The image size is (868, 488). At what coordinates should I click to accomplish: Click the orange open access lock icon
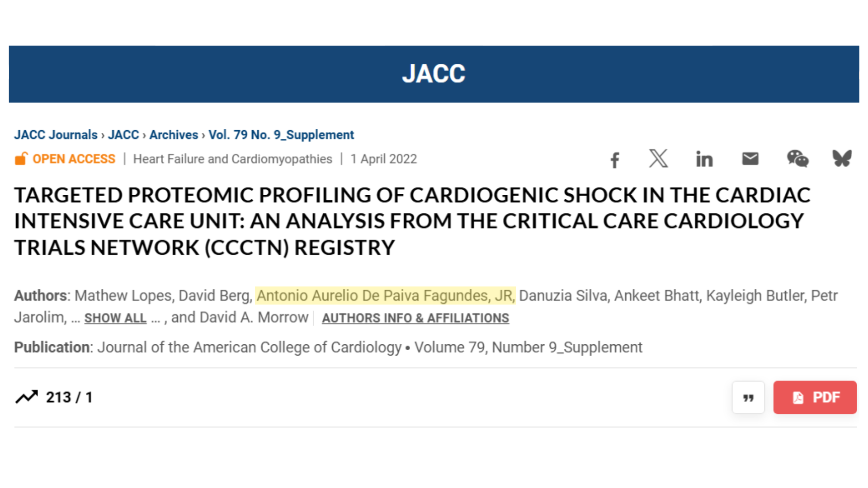point(21,159)
